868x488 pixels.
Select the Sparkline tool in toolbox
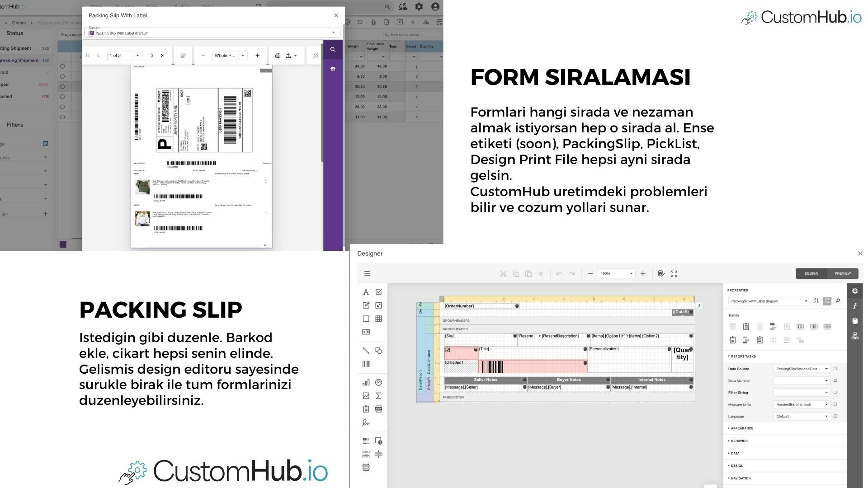coord(366,396)
